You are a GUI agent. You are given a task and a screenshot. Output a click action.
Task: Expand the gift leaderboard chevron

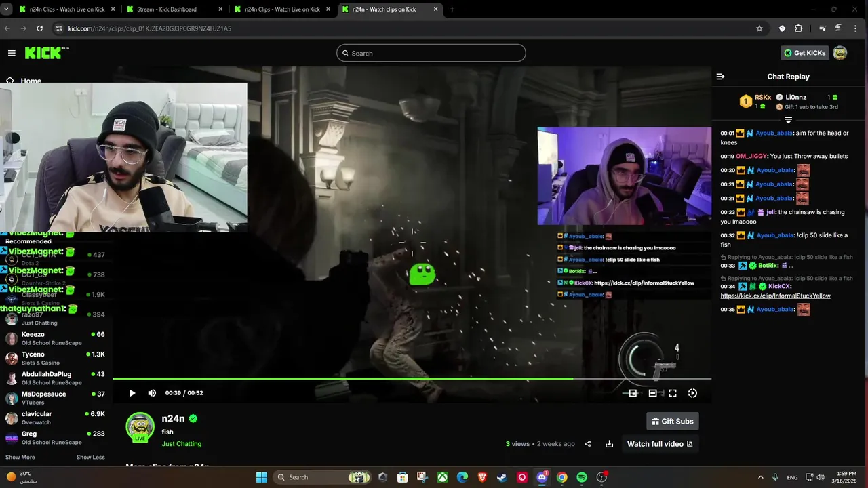[x=788, y=120]
